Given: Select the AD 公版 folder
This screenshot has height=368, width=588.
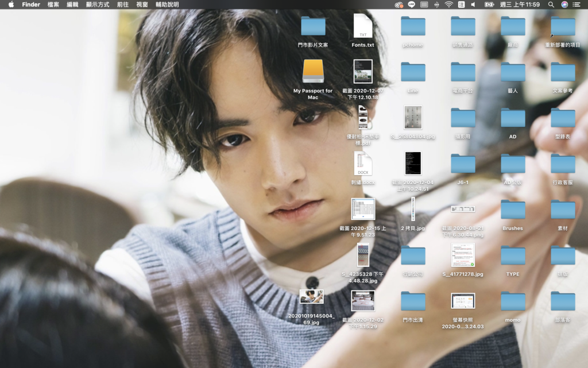Looking at the screenshot, I should click(513, 164).
